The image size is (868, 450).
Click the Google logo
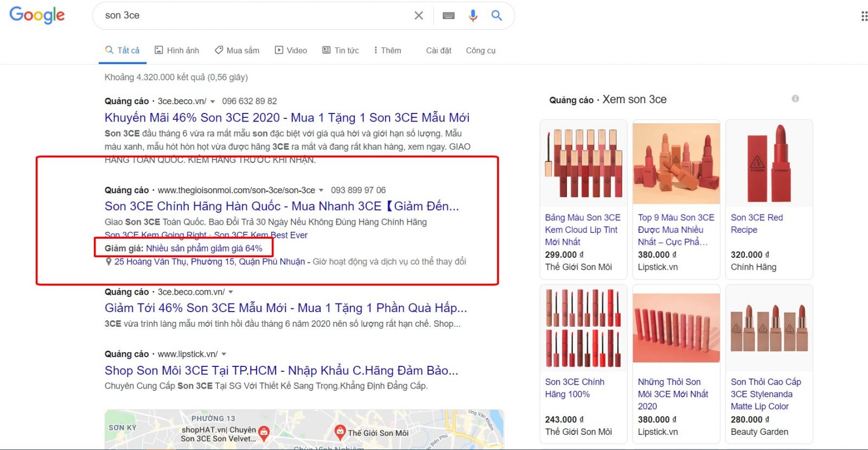pos(37,15)
